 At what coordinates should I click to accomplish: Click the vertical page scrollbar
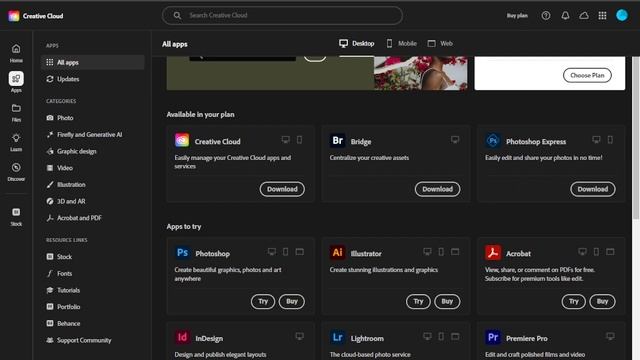(636, 139)
